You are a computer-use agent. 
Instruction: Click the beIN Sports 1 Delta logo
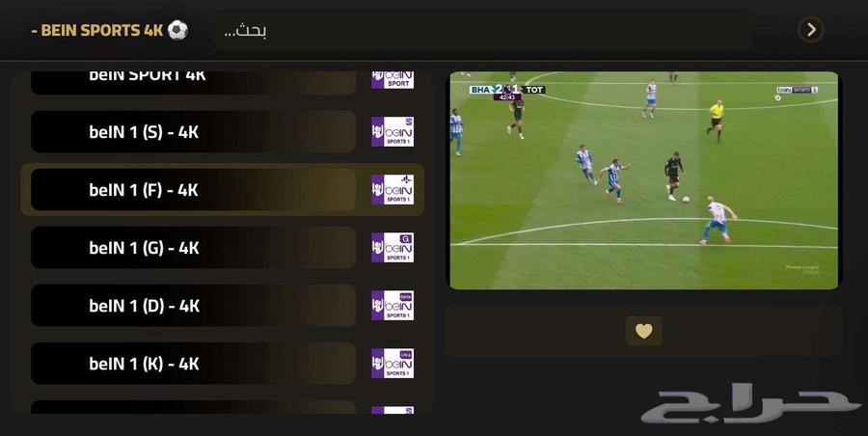click(393, 305)
